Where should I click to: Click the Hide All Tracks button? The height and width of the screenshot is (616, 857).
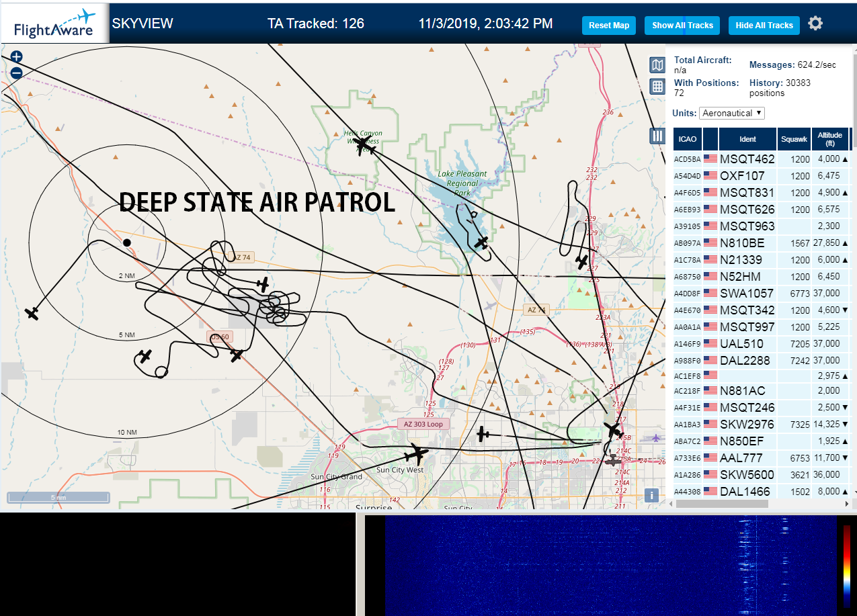pos(764,26)
